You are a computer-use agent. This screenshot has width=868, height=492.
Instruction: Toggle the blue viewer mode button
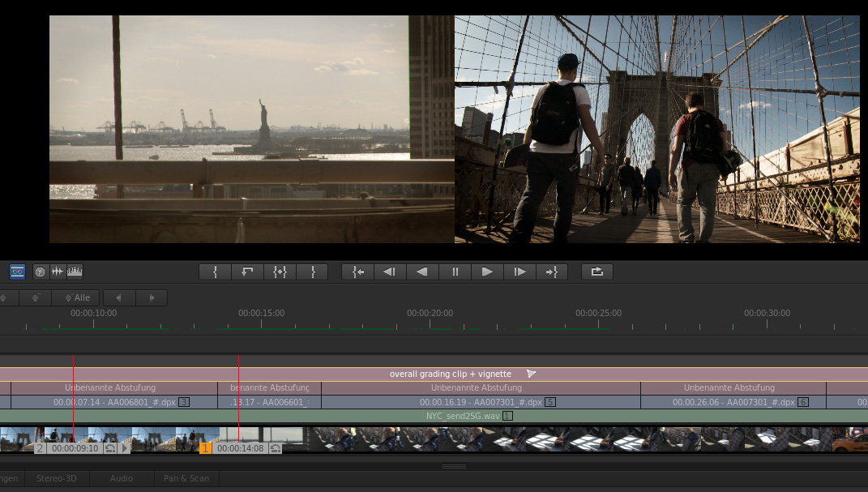point(18,272)
